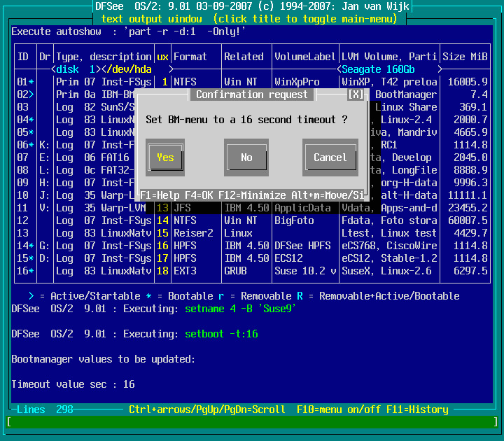Select size value '16005.9'

coord(468,82)
